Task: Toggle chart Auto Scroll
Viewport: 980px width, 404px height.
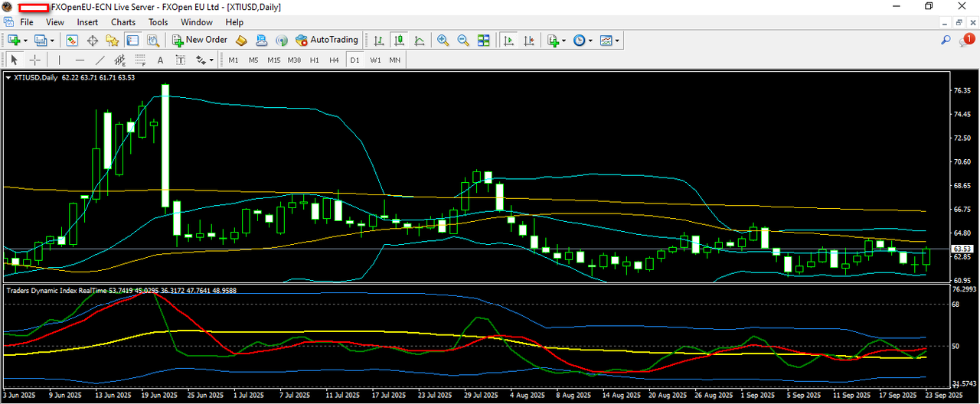Action: click(x=508, y=40)
